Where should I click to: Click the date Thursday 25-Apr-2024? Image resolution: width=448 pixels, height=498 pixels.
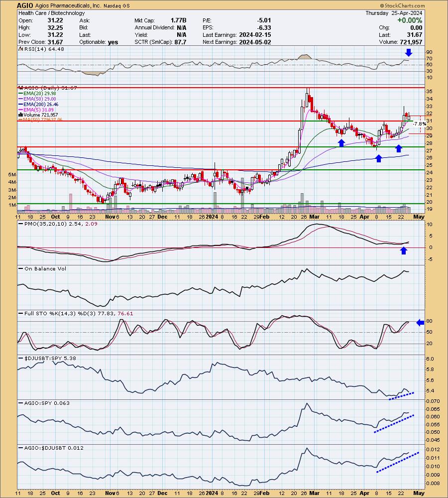394,13
